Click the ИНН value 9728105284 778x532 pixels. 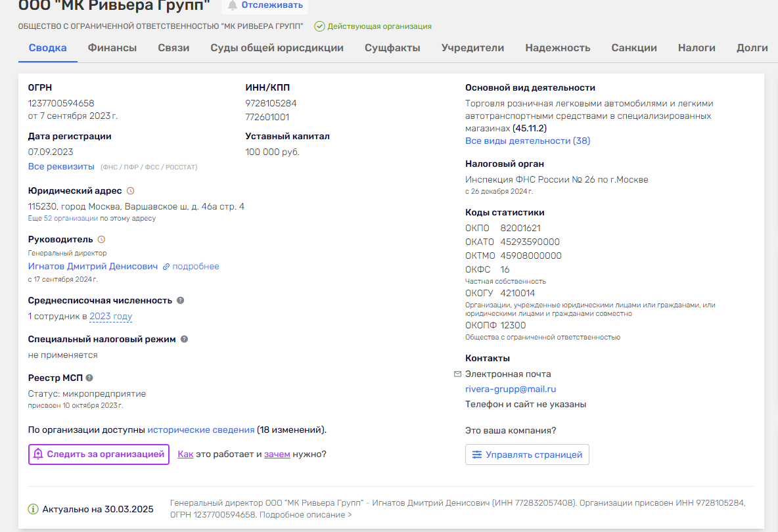pyautogui.click(x=271, y=103)
